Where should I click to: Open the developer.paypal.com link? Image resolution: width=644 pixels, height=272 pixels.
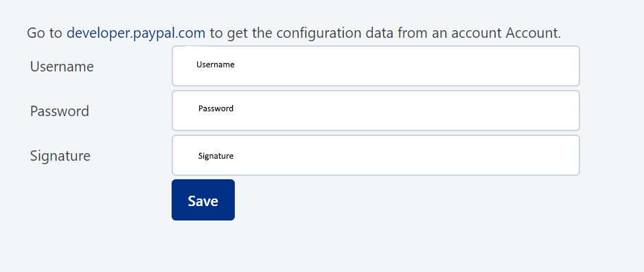[135, 33]
